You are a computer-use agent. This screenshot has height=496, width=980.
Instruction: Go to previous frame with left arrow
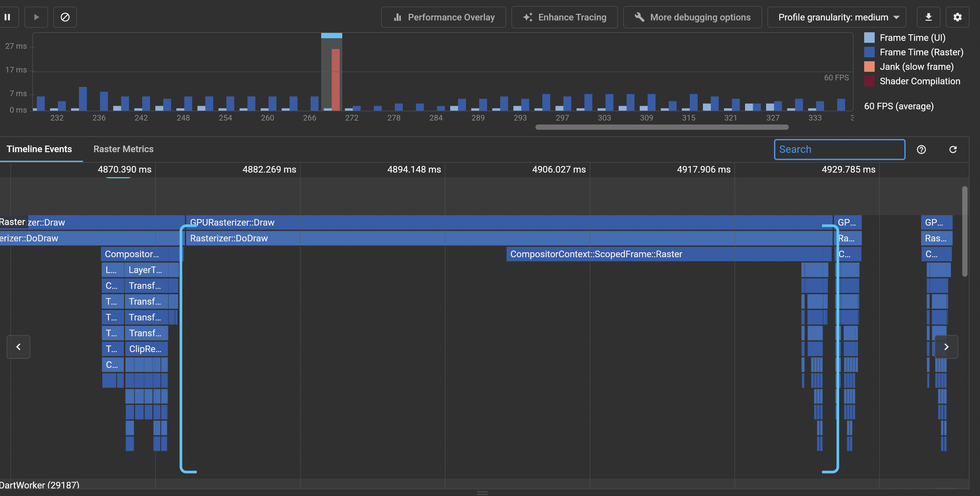(x=18, y=347)
